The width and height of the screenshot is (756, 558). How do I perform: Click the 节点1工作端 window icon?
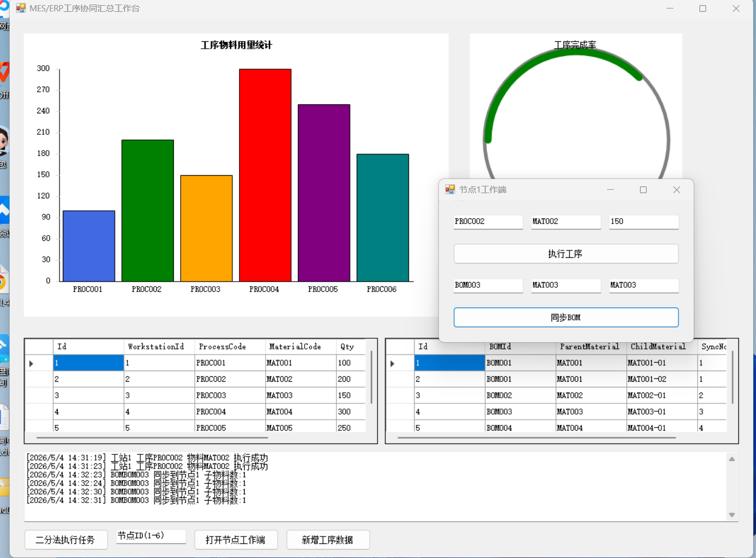pos(450,189)
